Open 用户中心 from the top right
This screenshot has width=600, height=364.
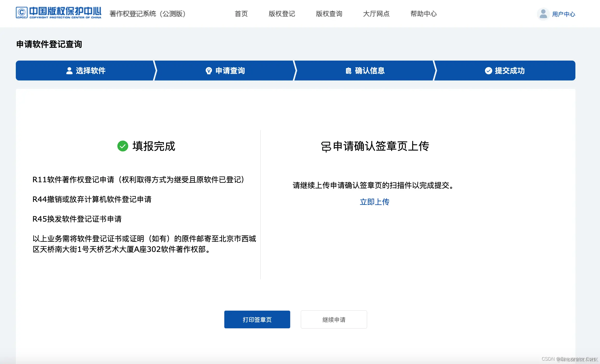(x=563, y=14)
